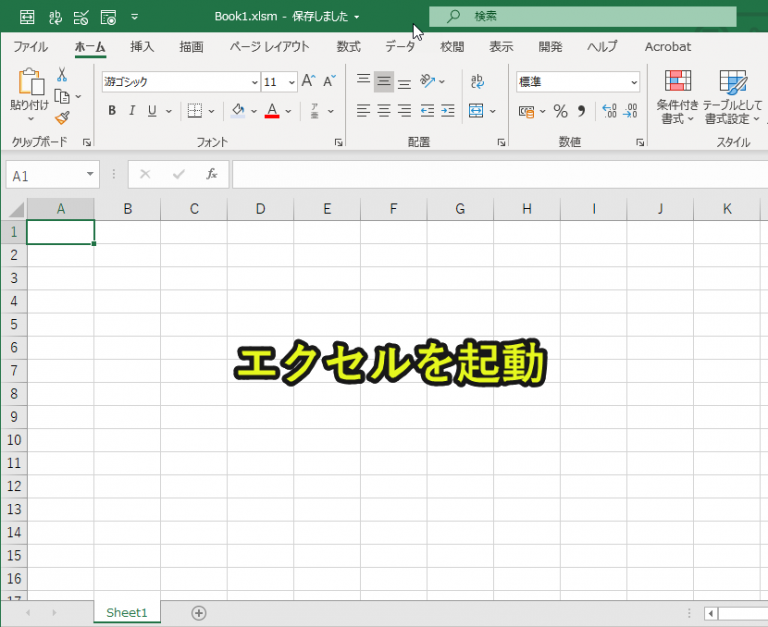Add a new sheet with plus icon
The height and width of the screenshot is (627, 768).
(x=199, y=613)
